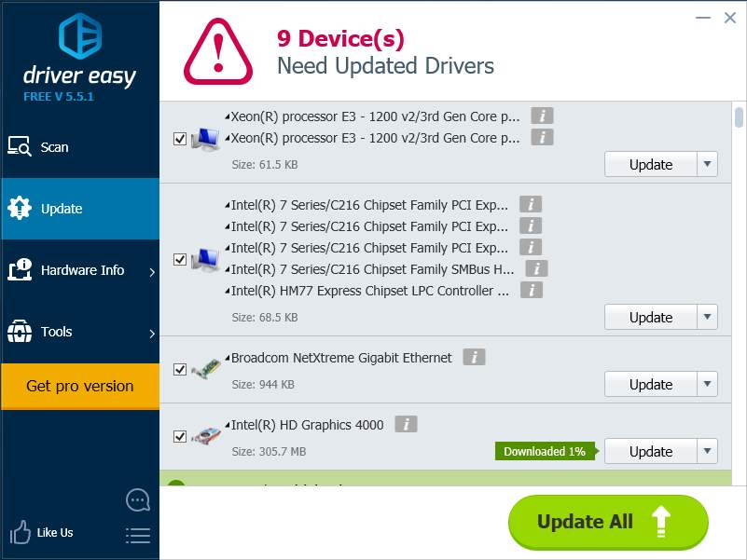Show info for second Xeon processor entry
This screenshot has width=747, height=560.
(x=542, y=137)
